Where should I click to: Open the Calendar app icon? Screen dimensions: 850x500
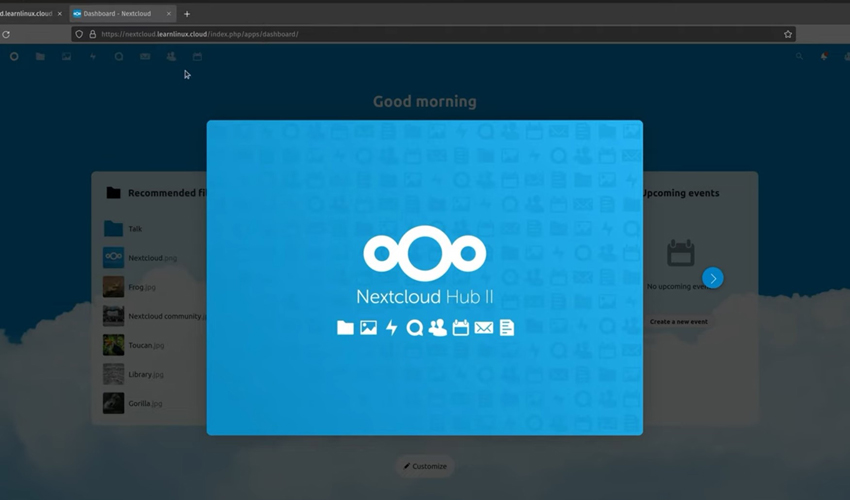[197, 57]
